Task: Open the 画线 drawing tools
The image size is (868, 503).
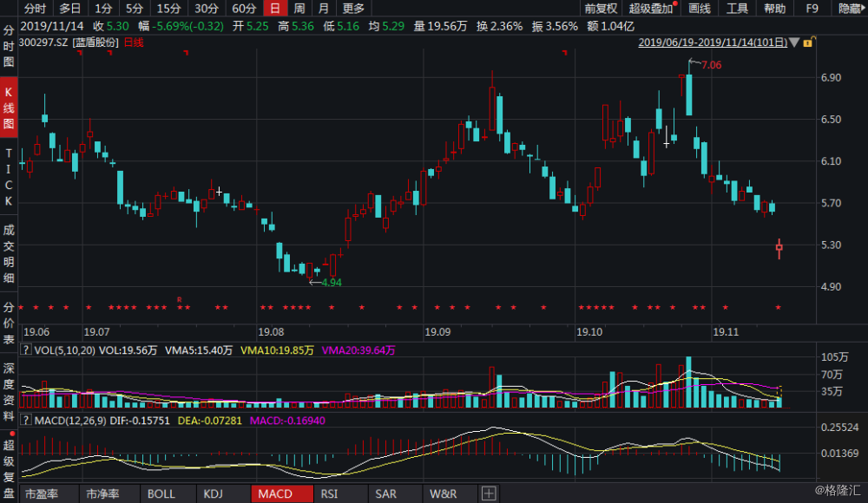Action: coord(699,9)
